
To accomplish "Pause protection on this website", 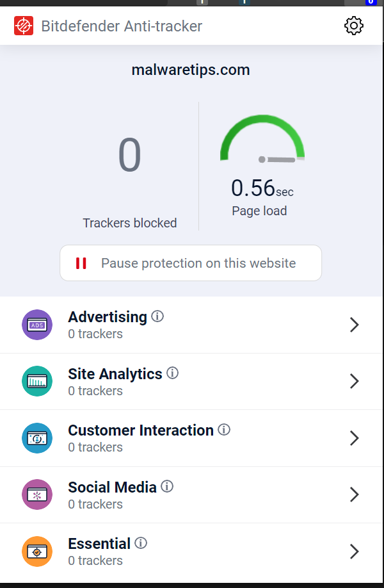I will click(191, 263).
